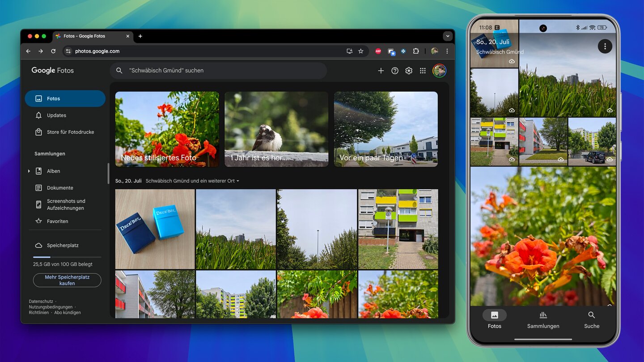
Task: Open the Richtlinien link
Action: coord(38,312)
